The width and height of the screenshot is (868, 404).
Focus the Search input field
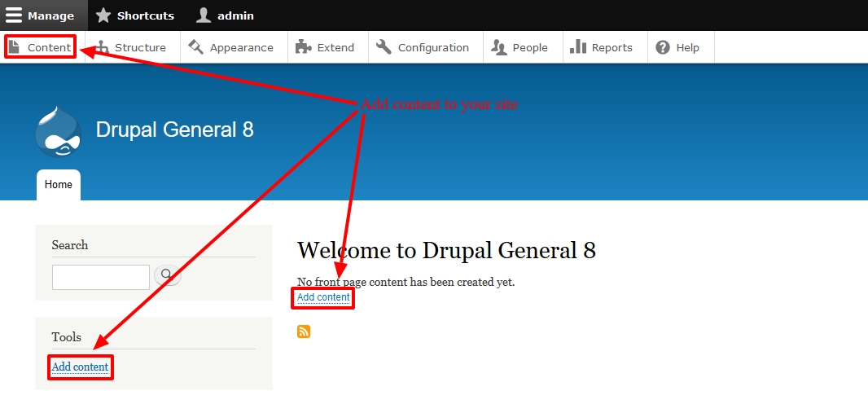click(x=101, y=277)
